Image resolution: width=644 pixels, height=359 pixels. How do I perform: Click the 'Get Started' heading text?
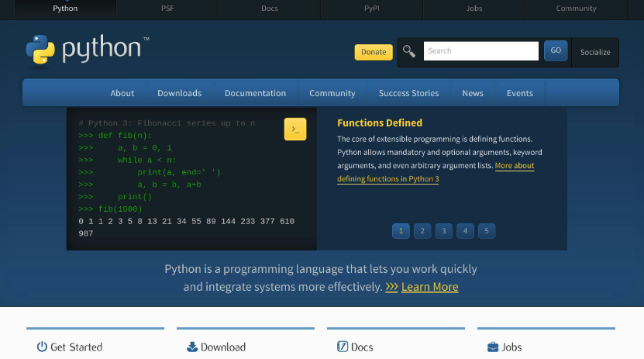click(77, 347)
